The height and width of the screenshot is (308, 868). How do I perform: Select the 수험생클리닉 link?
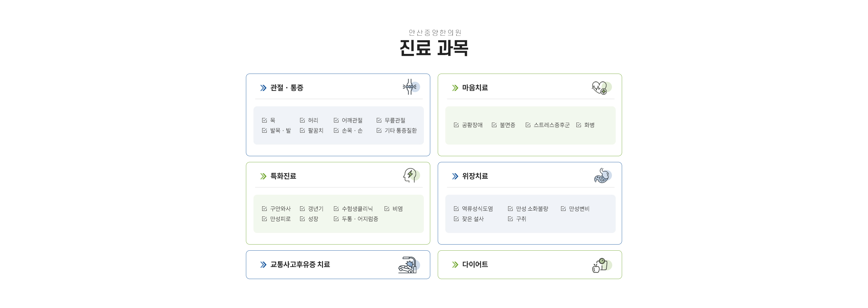coord(357,209)
